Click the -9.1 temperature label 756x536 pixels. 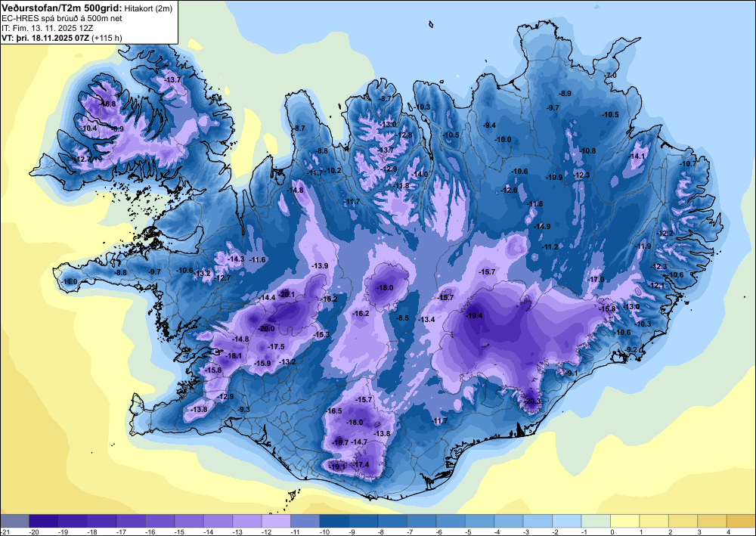coord(571,373)
